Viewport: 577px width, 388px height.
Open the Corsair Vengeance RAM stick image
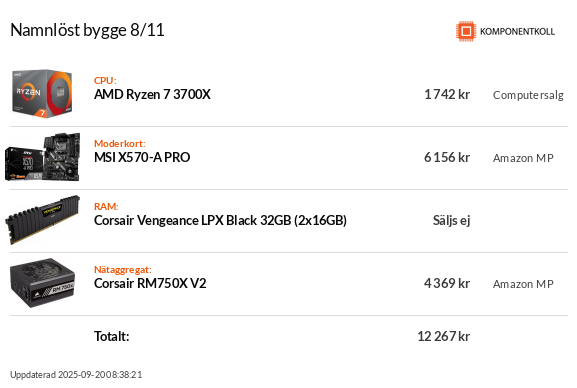pos(42,220)
